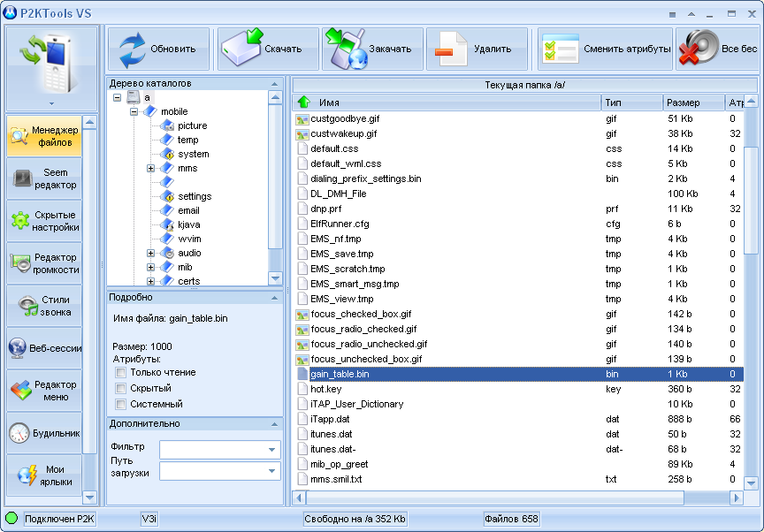Click the focus_radio_checked.gif image icon
764x532 pixels.
[x=302, y=330]
